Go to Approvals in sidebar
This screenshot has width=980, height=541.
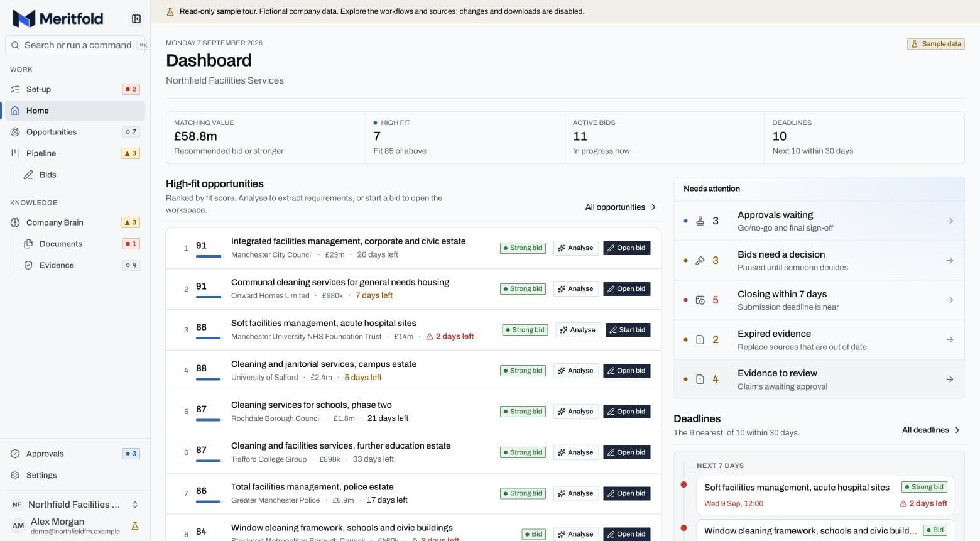pos(75,454)
